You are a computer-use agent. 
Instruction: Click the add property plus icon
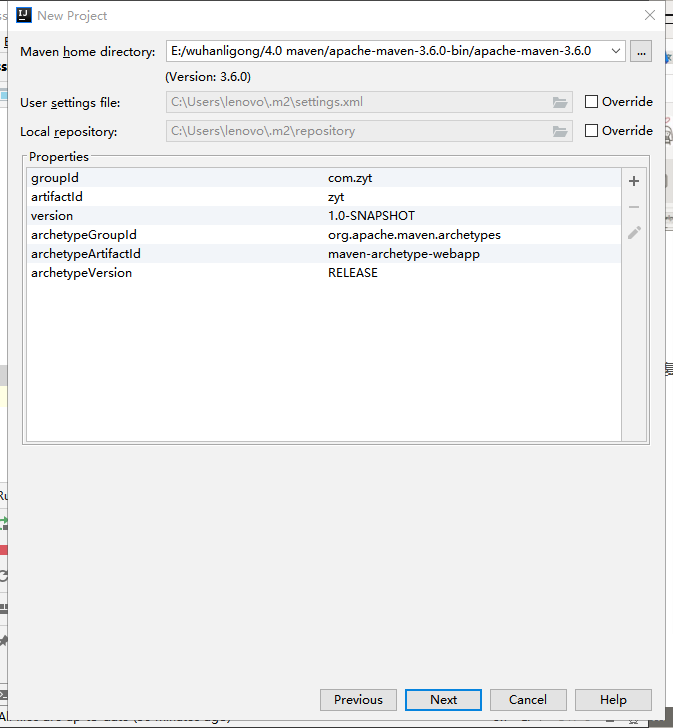click(x=634, y=181)
